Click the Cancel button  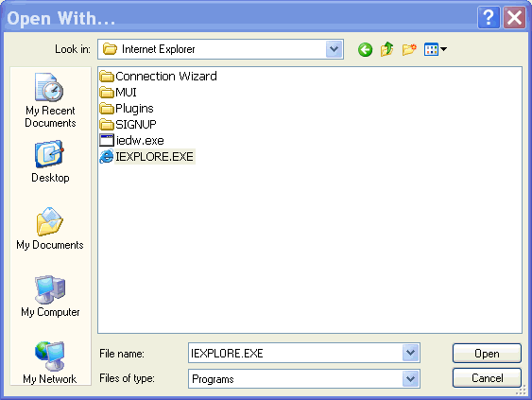[487, 378]
